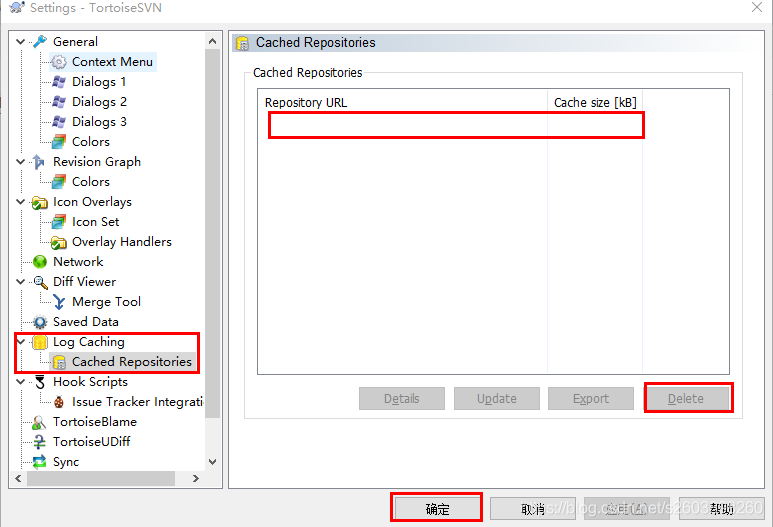773x527 pixels.
Task: Click the Icon Set icon
Action: point(59,222)
